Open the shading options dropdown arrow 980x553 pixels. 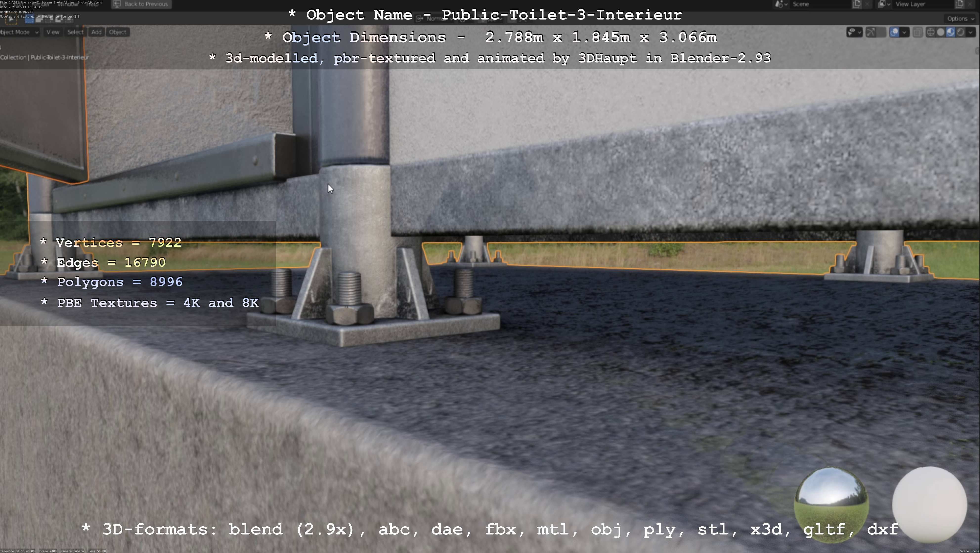[x=971, y=32]
